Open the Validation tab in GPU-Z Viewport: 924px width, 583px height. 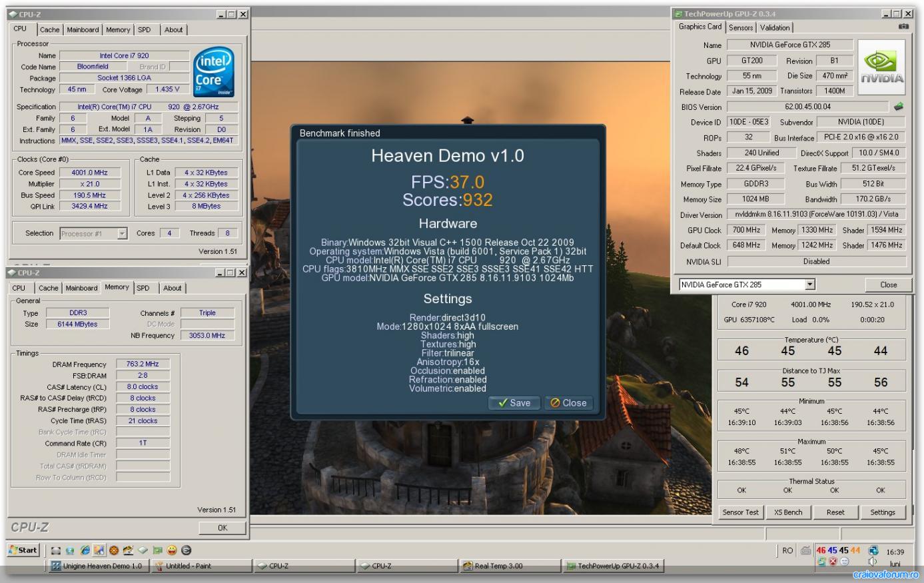coord(775,27)
